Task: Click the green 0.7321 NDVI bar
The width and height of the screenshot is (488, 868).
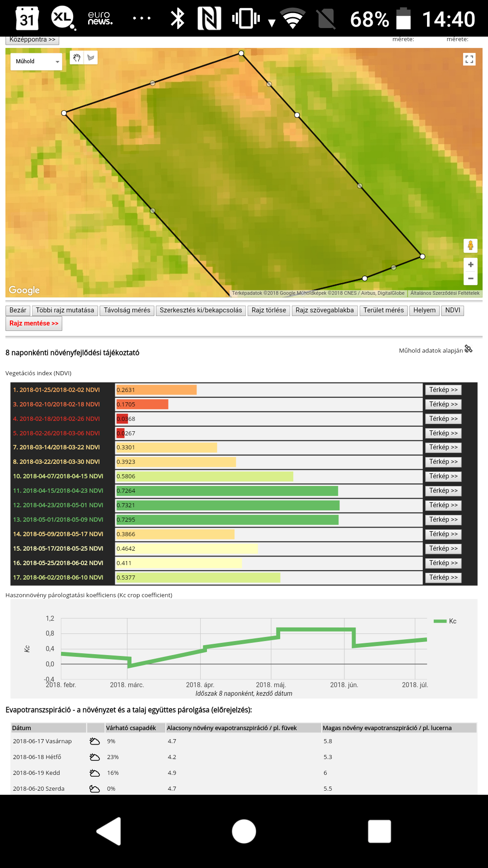Action: point(228,505)
